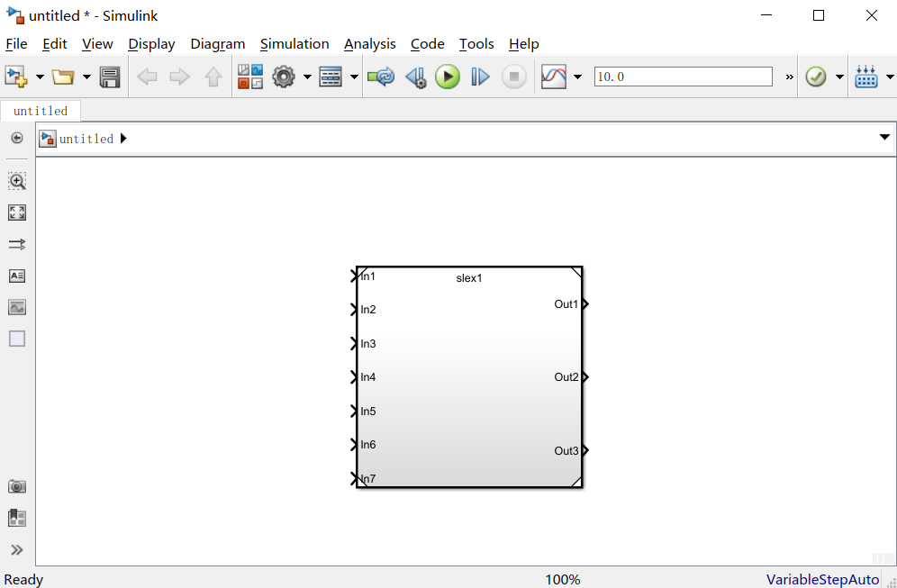Expand the breadcrumb arrow after untitled

coord(123,139)
